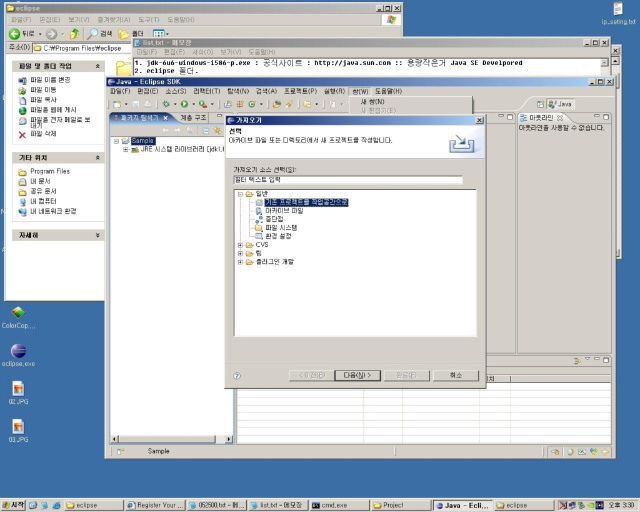Viewport: 640px width, 512px height.
Task: Click the Java perspective button
Action: pos(560,104)
